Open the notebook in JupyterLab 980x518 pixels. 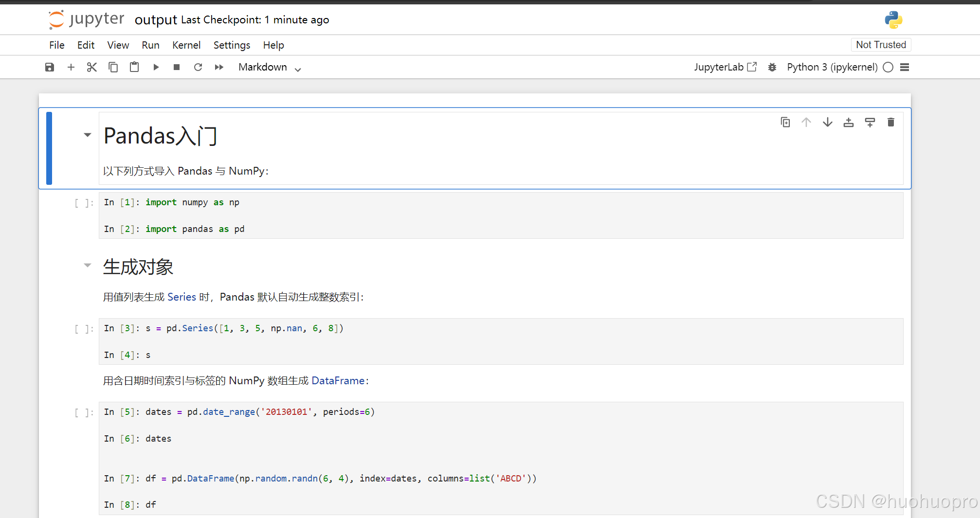[x=725, y=67]
